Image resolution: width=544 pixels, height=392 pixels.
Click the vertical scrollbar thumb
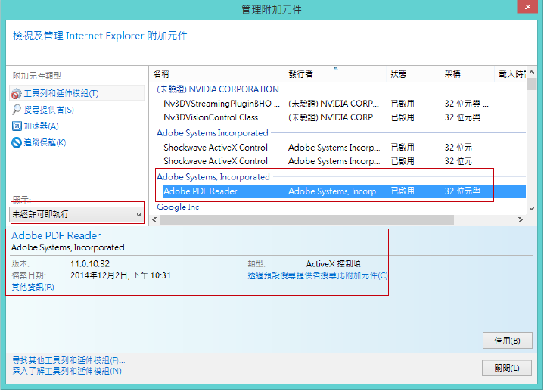(x=531, y=84)
